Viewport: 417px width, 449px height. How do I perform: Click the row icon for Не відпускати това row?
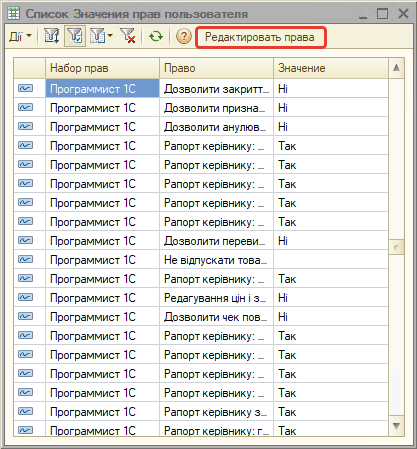[26, 259]
